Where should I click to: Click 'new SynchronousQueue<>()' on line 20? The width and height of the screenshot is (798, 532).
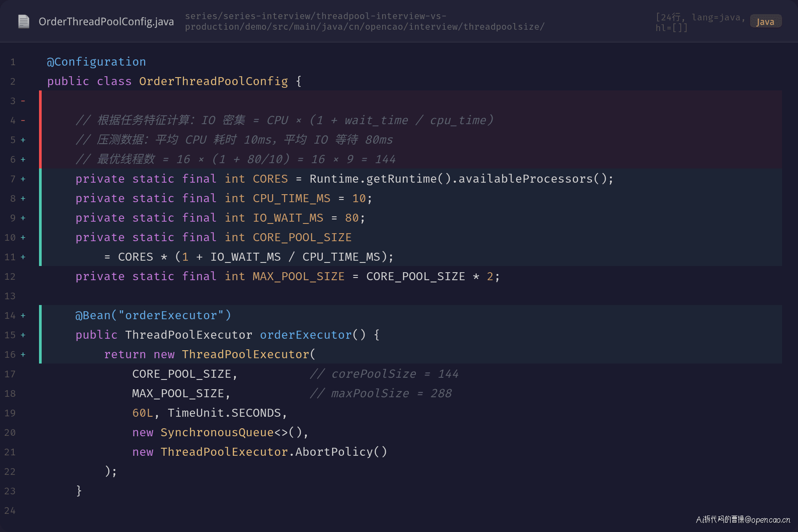click(x=217, y=432)
